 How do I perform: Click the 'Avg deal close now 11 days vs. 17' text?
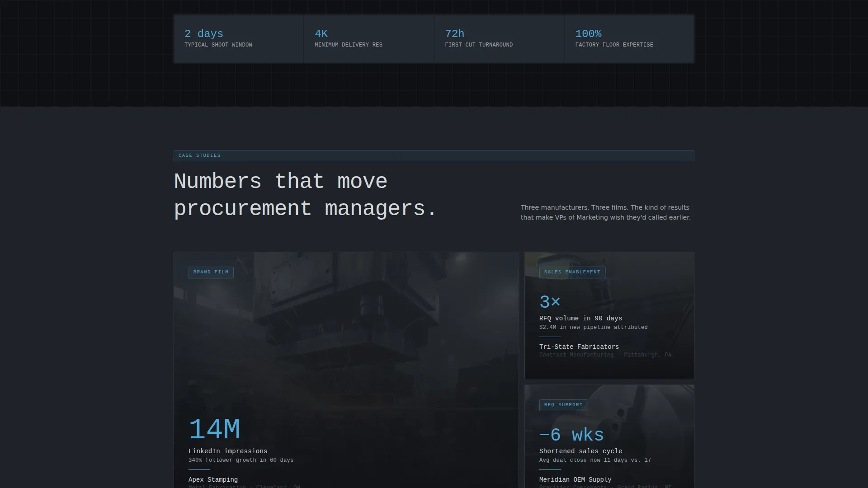click(x=595, y=460)
